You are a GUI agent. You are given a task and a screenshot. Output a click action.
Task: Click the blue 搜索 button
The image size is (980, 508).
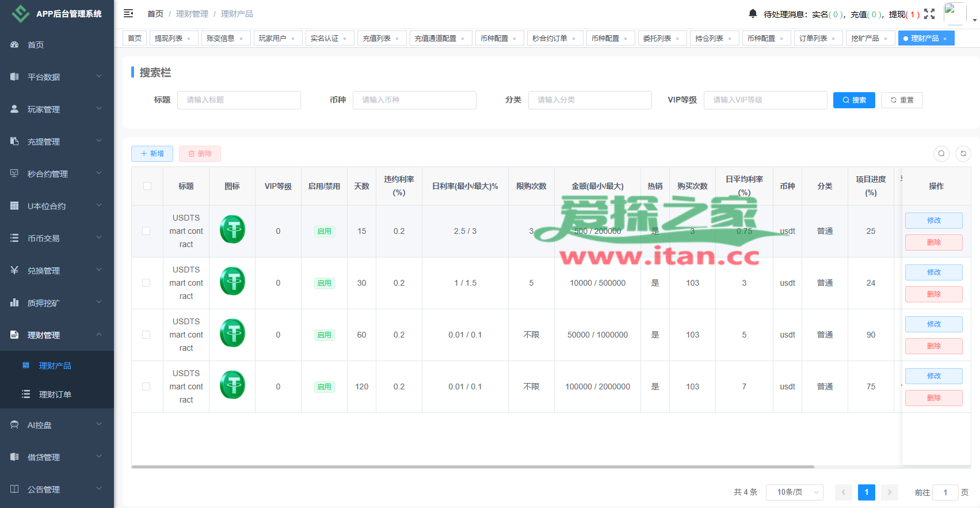(854, 100)
